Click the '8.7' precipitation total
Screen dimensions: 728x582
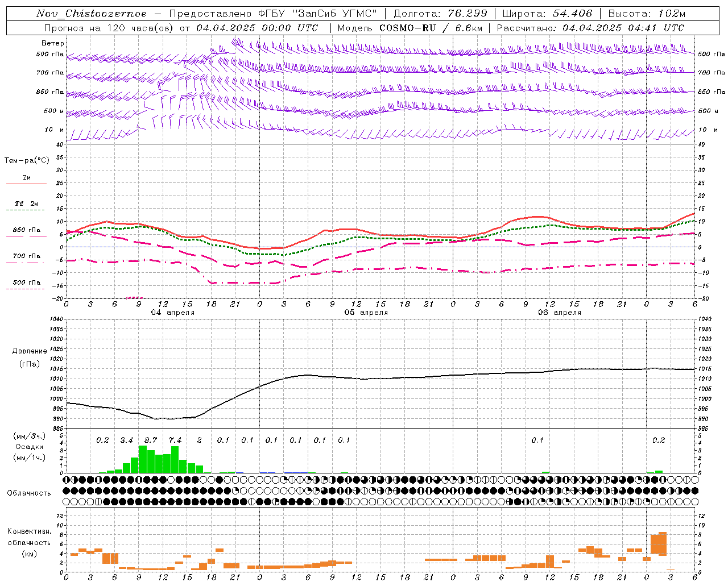click(x=151, y=440)
